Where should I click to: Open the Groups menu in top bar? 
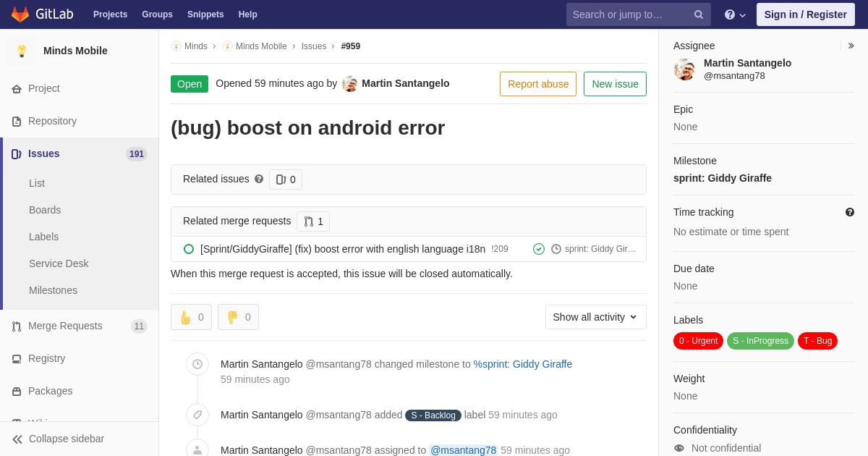tap(157, 14)
